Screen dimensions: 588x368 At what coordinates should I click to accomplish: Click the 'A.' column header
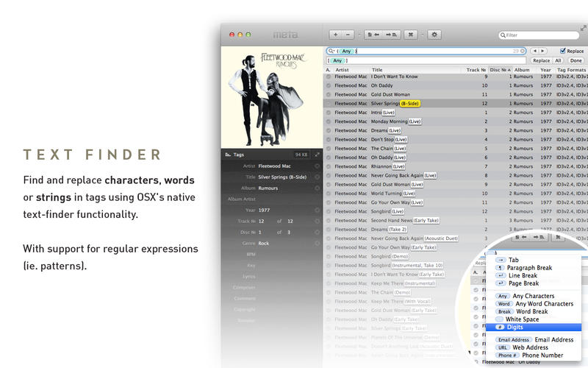click(x=328, y=70)
